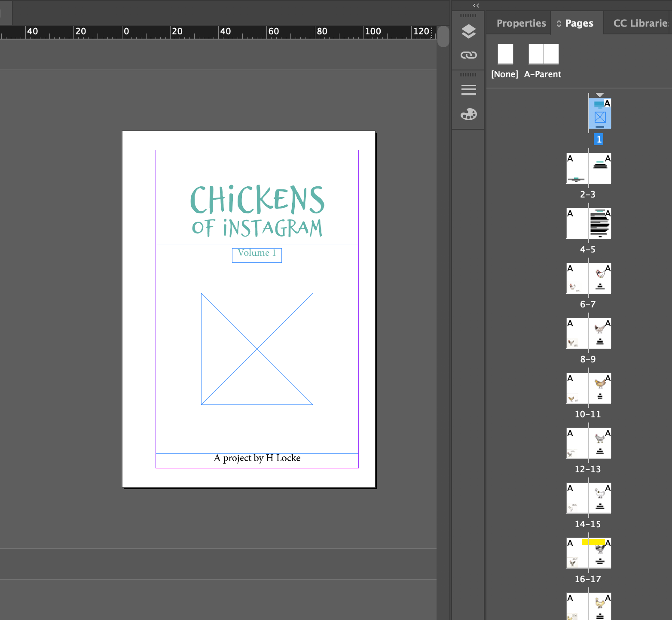Select the 16–17 spread with yellow label
This screenshot has width=672, height=620.
(x=589, y=553)
